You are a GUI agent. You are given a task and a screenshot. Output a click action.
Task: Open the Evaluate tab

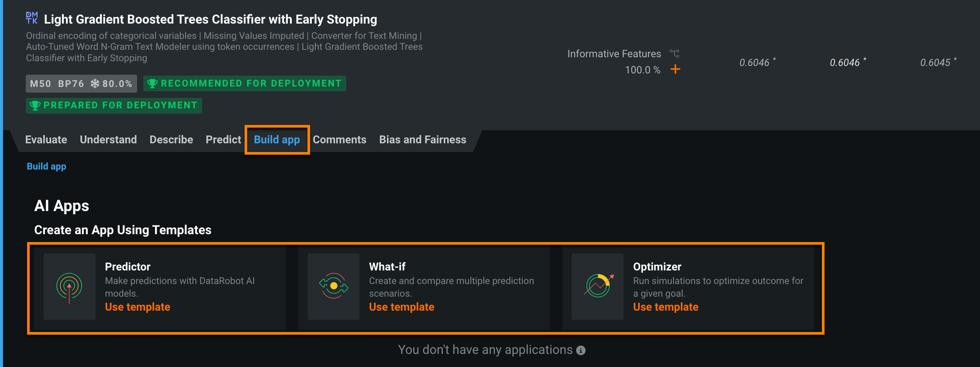point(46,140)
